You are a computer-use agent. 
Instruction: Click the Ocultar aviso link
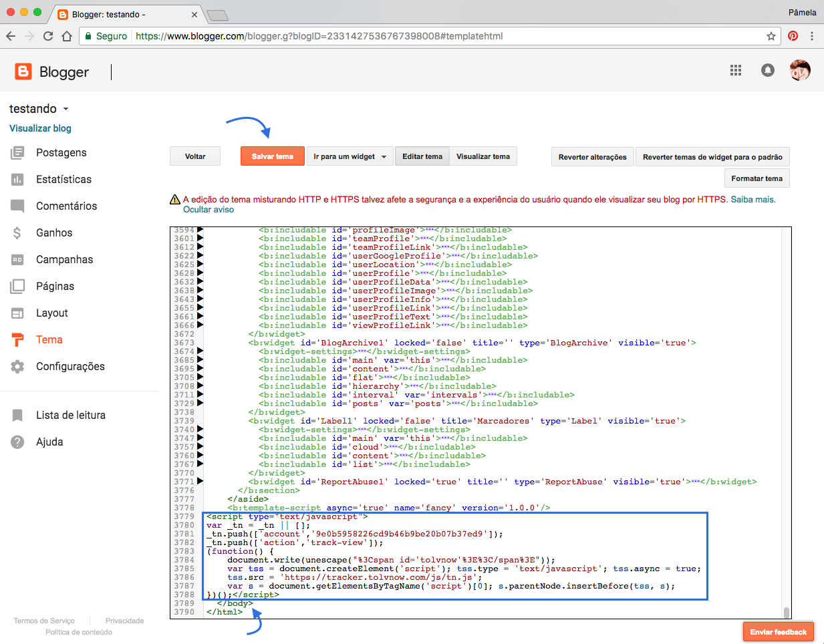click(x=209, y=210)
